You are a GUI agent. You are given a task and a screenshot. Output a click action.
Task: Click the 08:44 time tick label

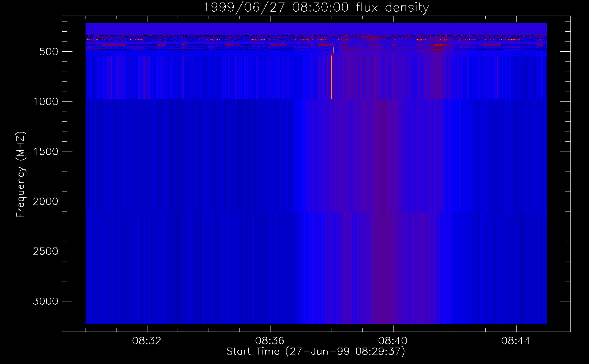point(516,341)
